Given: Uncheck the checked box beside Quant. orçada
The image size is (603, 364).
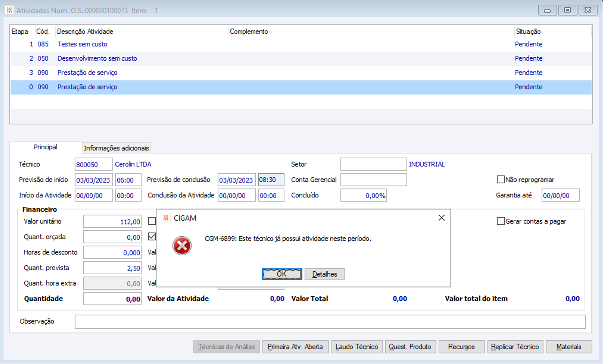Looking at the screenshot, I should [x=152, y=237].
